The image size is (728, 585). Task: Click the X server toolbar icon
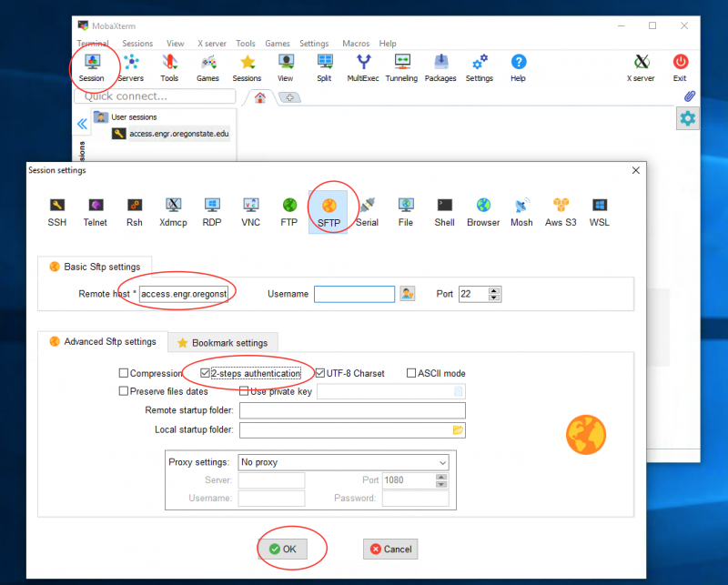(x=641, y=67)
